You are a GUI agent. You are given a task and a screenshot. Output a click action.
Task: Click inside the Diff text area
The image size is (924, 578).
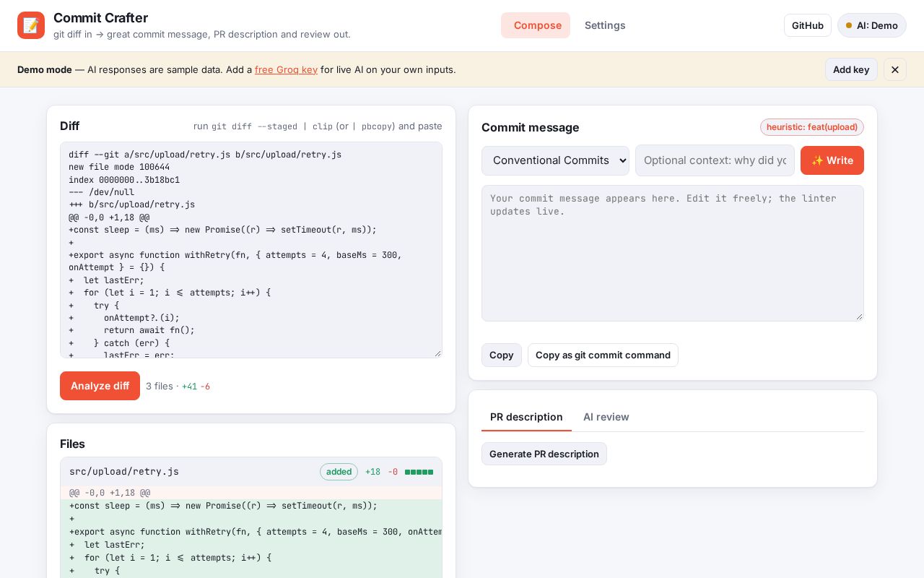251,250
